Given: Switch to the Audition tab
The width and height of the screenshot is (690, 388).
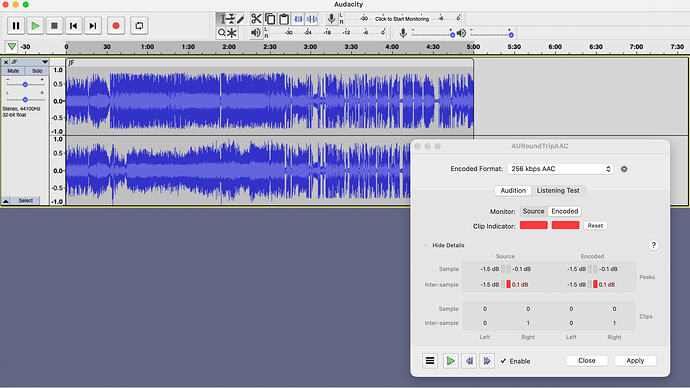Looking at the screenshot, I should 513,190.
